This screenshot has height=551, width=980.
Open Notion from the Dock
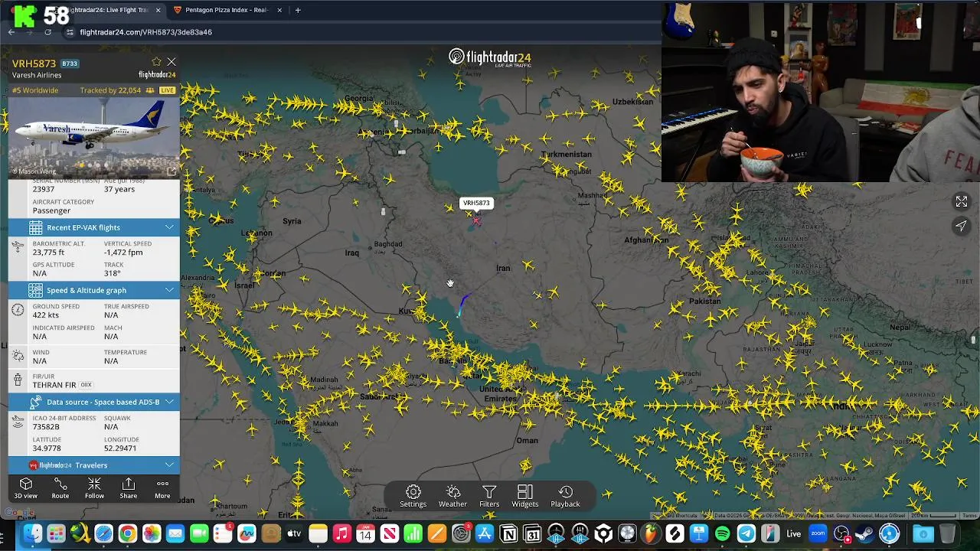[508, 533]
